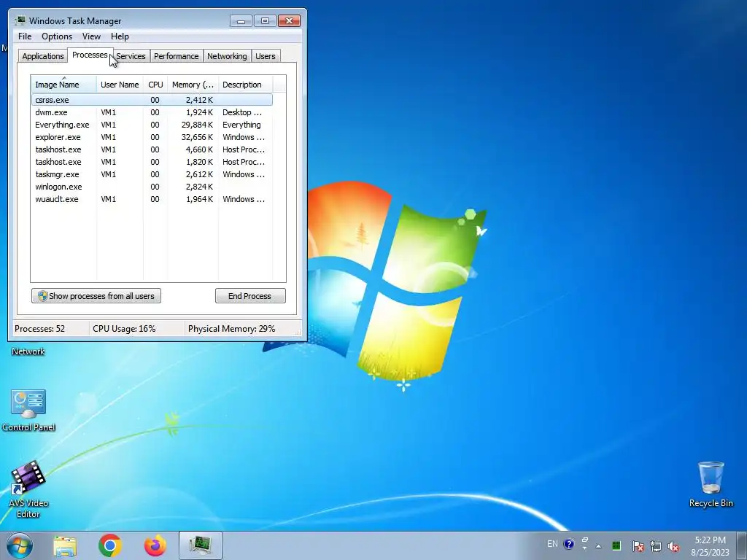The image size is (747, 560).
Task: Open the Windows Start menu orb
Action: coord(20,545)
